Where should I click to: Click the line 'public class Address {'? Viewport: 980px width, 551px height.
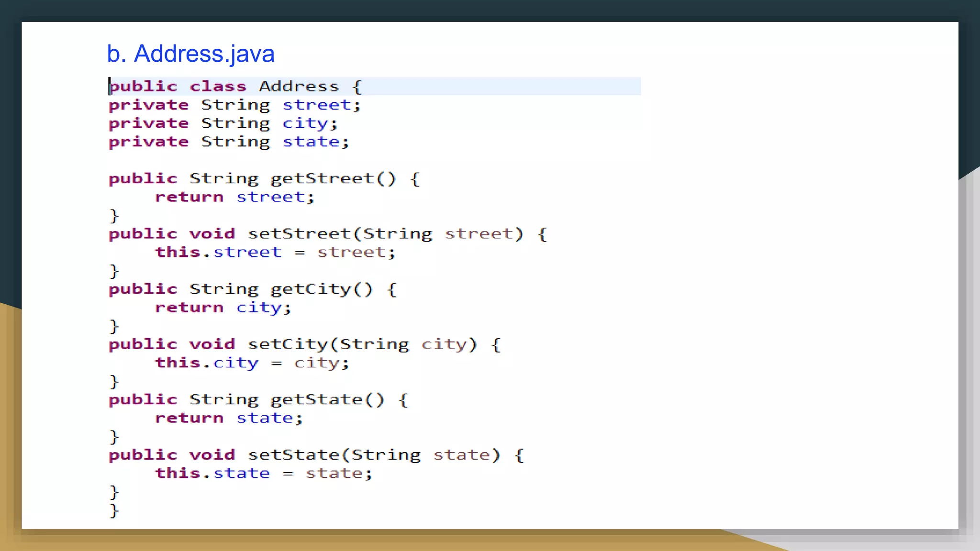pos(235,86)
